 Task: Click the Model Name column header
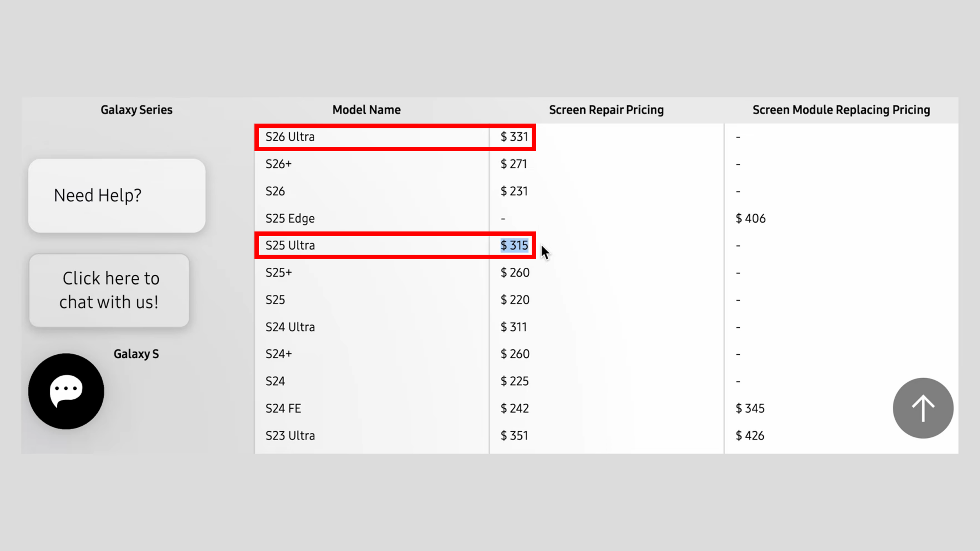pyautogui.click(x=366, y=110)
